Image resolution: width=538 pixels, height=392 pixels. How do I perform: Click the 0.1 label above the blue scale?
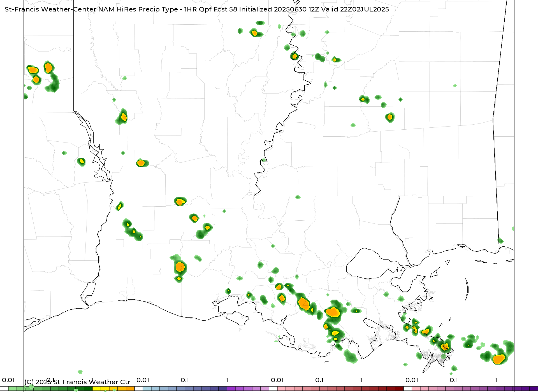click(x=185, y=380)
